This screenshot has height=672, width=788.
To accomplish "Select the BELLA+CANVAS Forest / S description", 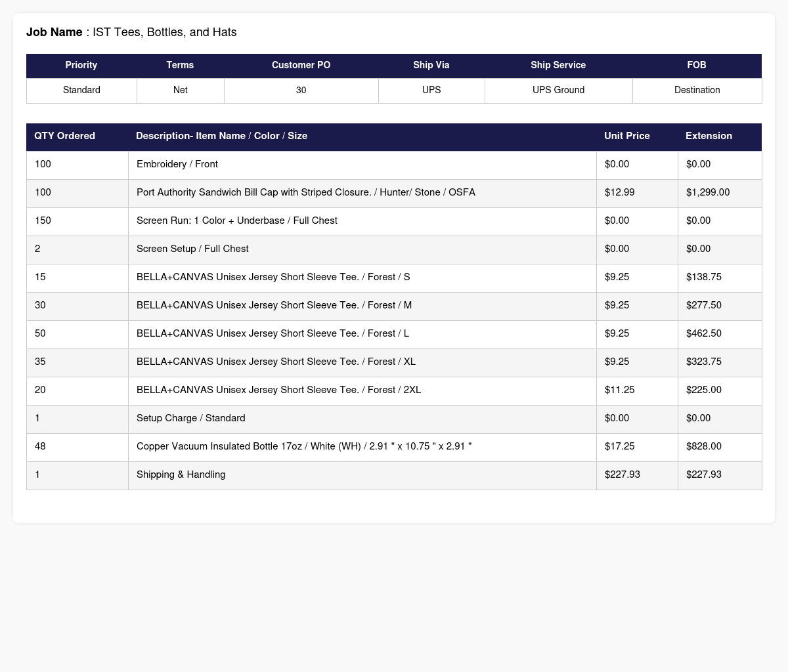I will [273, 277].
